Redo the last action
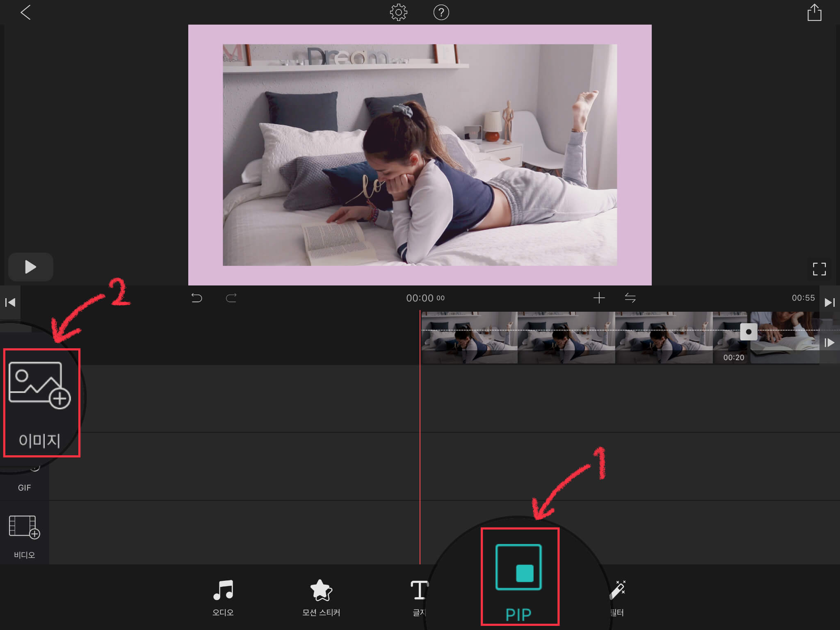This screenshot has height=630, width=840. (231, 298)
